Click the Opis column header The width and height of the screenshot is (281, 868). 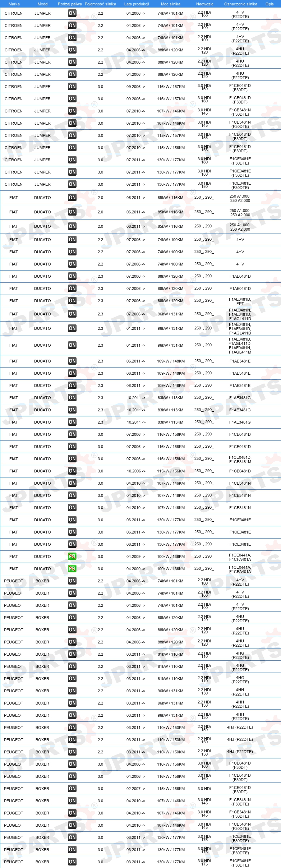(x=270, y=4)
